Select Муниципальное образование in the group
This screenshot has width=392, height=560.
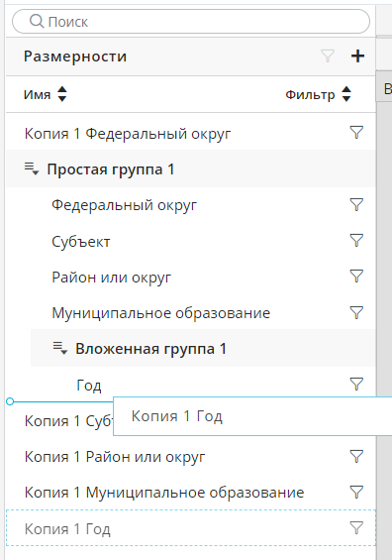(x=161, y=313)
